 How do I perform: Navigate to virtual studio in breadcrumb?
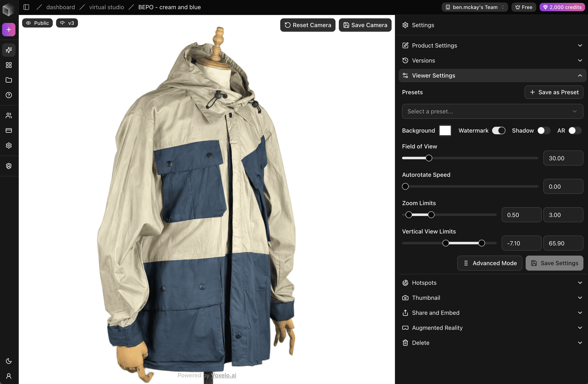point(107,7)
